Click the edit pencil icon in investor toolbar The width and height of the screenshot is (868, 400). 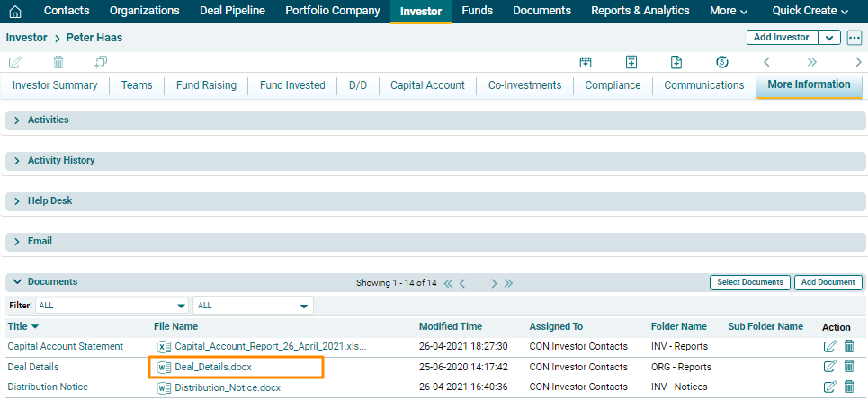tap(15, 62)
